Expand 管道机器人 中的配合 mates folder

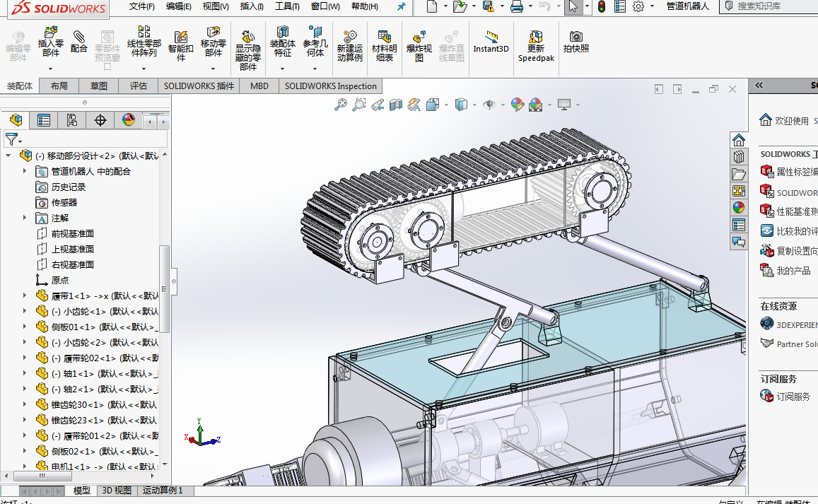pos(25,171)
